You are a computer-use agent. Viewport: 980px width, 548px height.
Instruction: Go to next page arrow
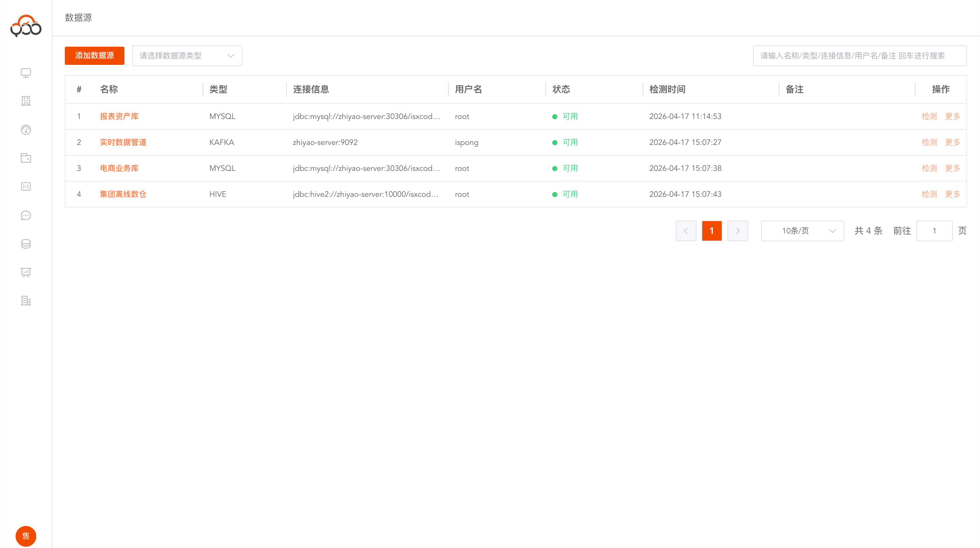pos(737,231)
